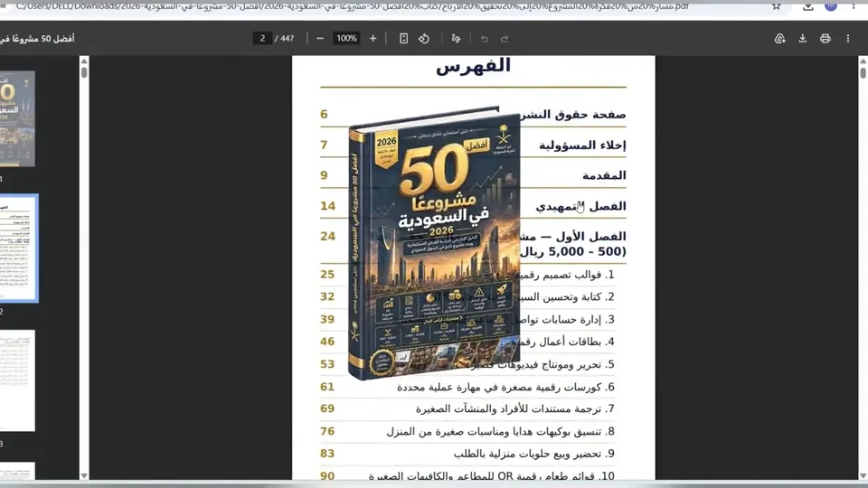Click document scrollbar down arrow
The height and width of the screenshot is (488, 868).
[863, 475]
